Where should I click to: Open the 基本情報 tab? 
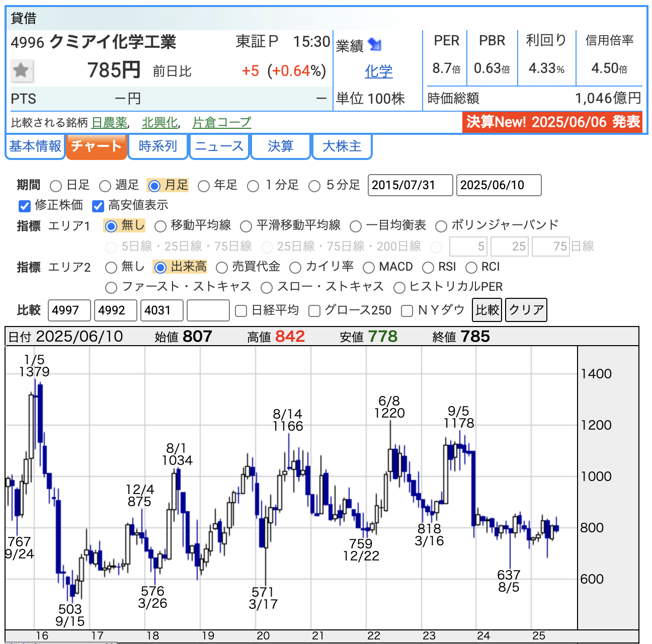[x=35, y=146]
